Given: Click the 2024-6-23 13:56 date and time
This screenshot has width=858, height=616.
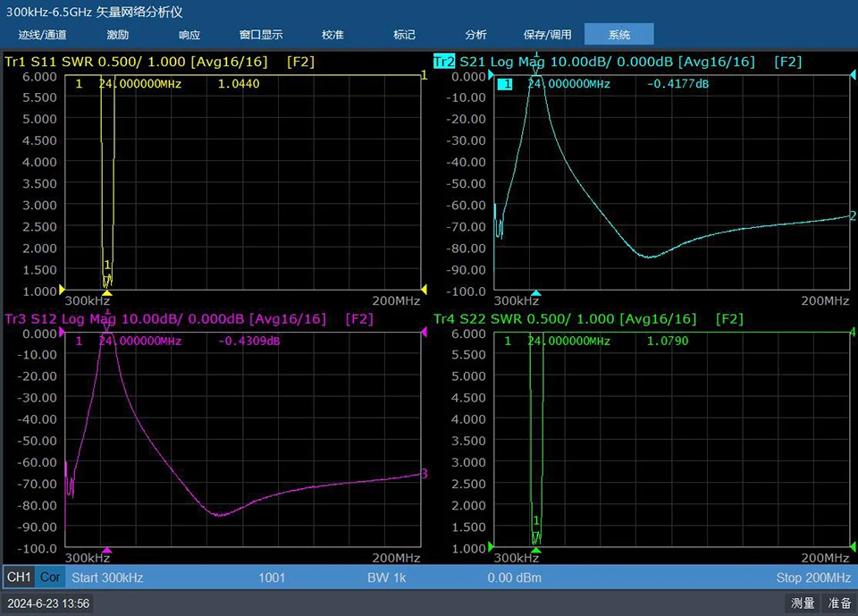Looking at the screenshot, I should coord(48,603).
